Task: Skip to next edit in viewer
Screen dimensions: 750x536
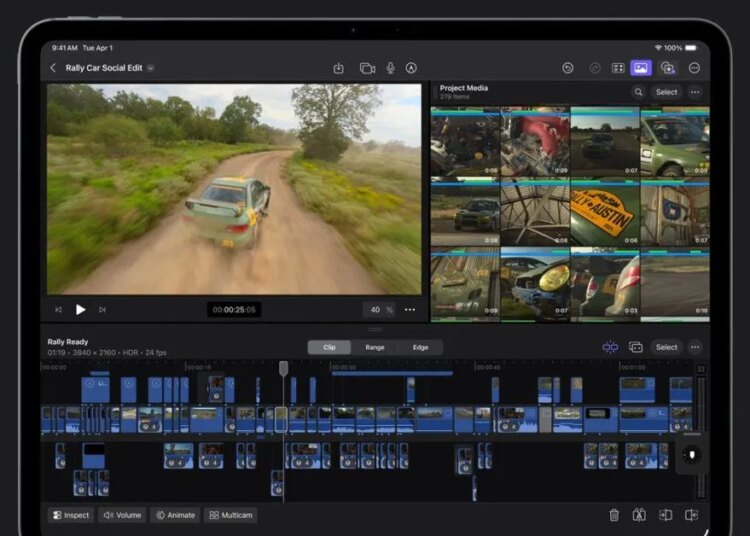Action: pyautogui.click(x=102, y=310)
